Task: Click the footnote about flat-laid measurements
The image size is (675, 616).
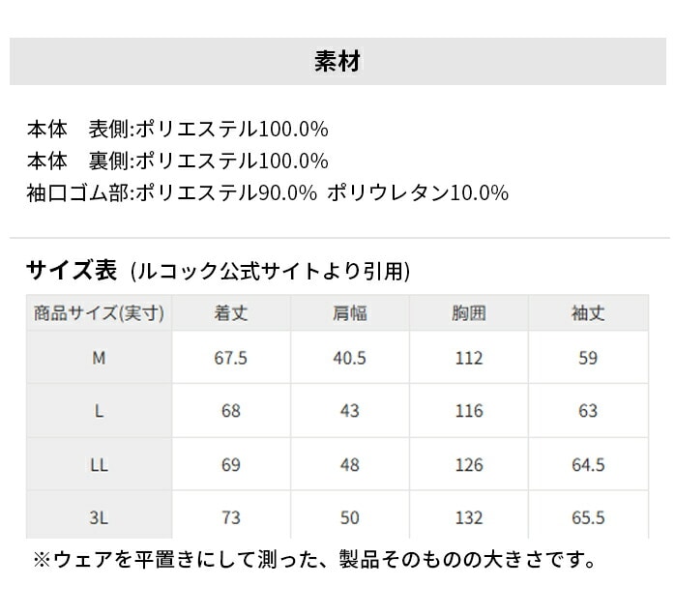Action: tap(314, 560)
